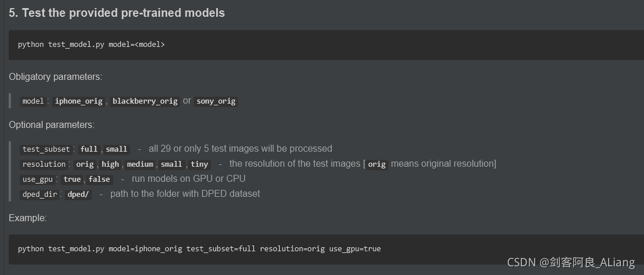Click the 'full' test subset value

[x=89, y=149]
